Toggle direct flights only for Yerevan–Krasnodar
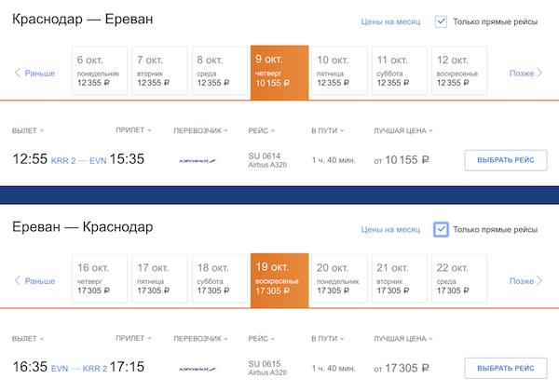559x392 pixels. click(x=442, y=229)
